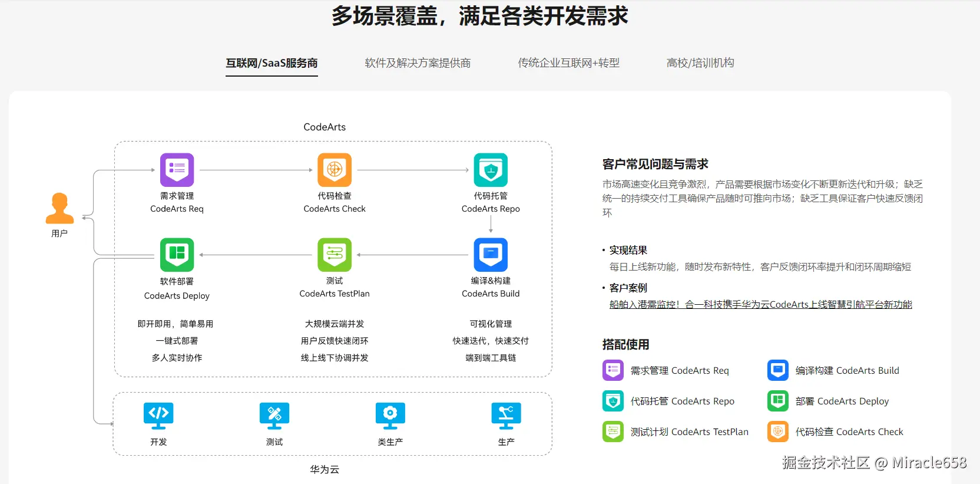This screenshot has width=980, height=484.
Task: Click the CodeArts Check label in diagram
Action: (335, 209)
